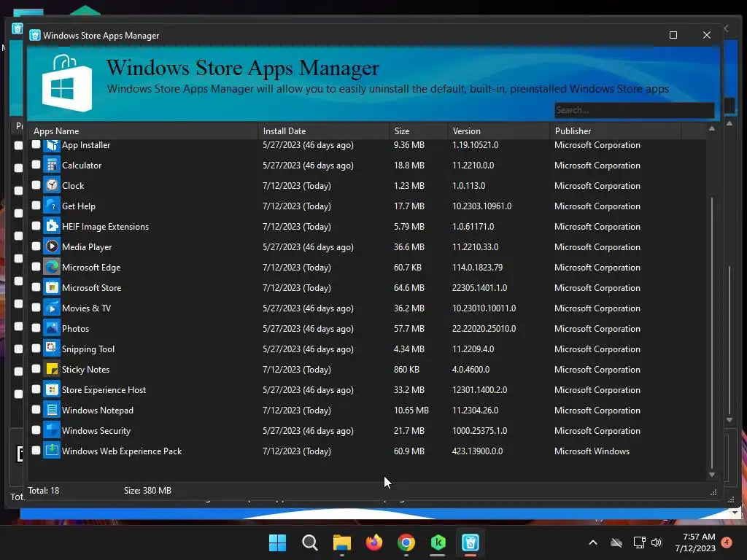Sort by Size column header
The width and height of the screenshot is (747, 560).
click(418, 131)
